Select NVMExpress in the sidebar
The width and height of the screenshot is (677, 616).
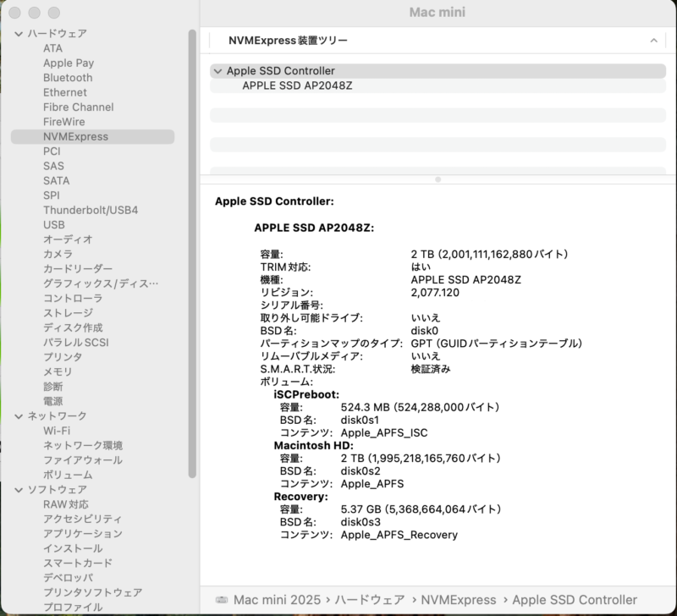[92, 137]
